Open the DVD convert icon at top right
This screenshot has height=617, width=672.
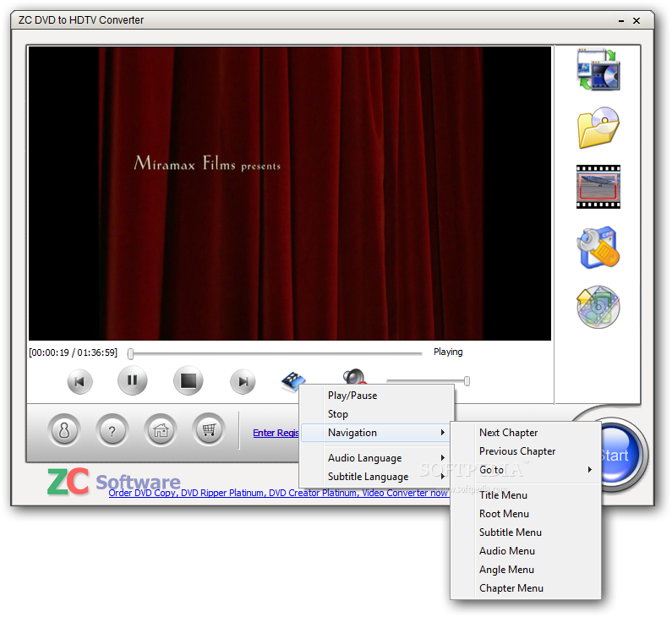(x=598, y=69)
